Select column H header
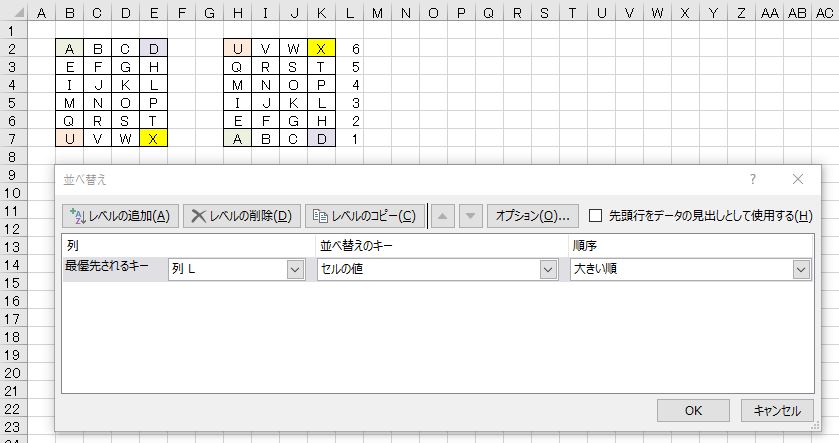This screenshot has width=839, height=443. click(238, 13)
